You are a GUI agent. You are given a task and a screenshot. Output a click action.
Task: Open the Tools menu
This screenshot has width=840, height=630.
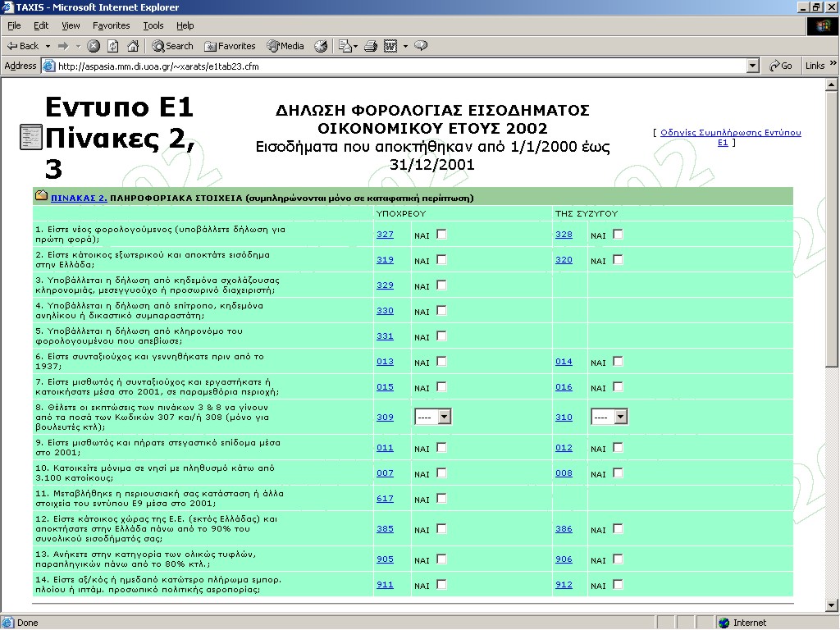(x=153, y=25)
